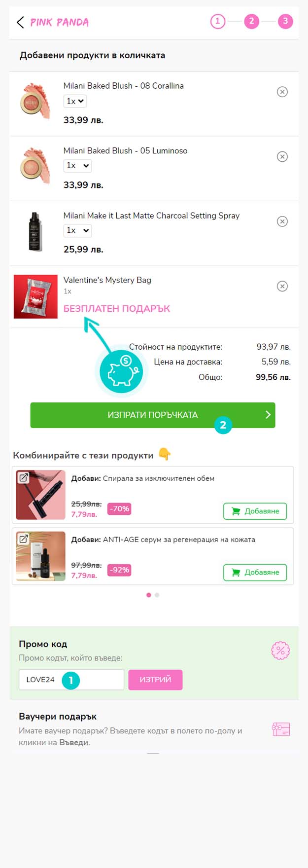Add the volume mascara with Добавяне button
Viewport: 308px width, 868px height.
pyautogui.click(x=255, y=511)
